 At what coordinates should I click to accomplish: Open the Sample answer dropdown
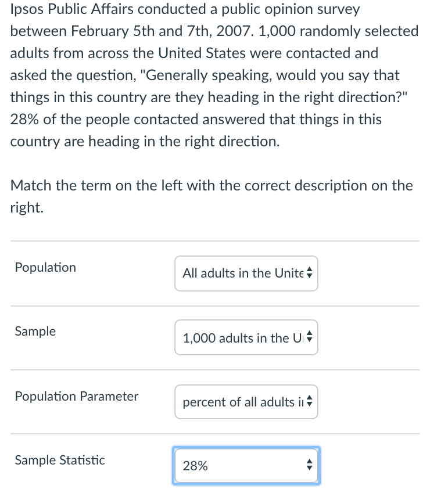click(246, 337)
